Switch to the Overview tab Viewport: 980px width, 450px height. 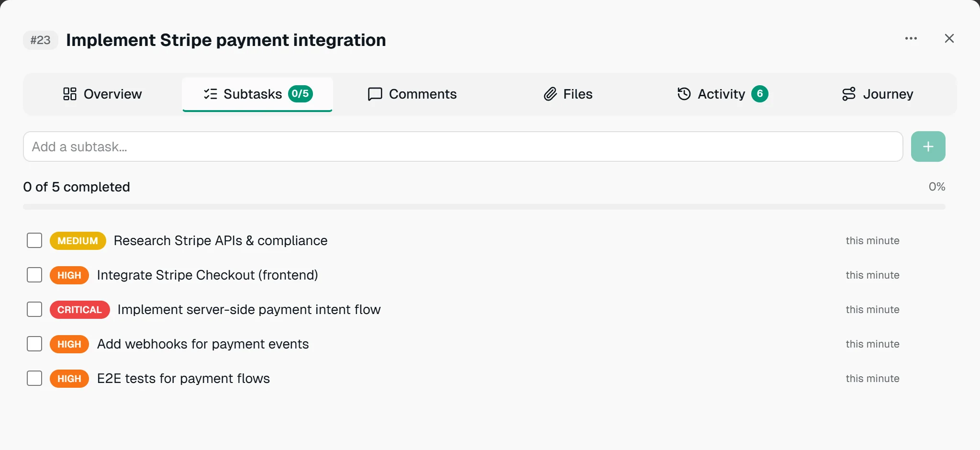coord(102,94)
